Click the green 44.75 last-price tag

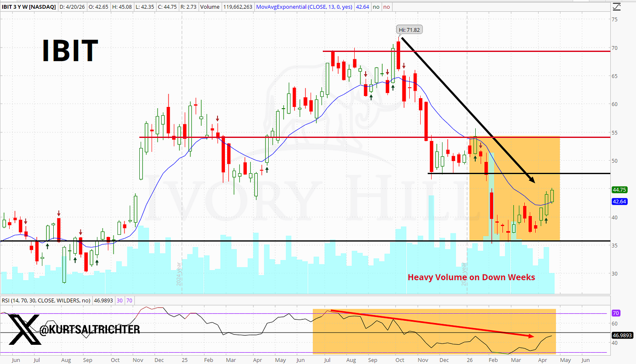(x=620, y=190)
